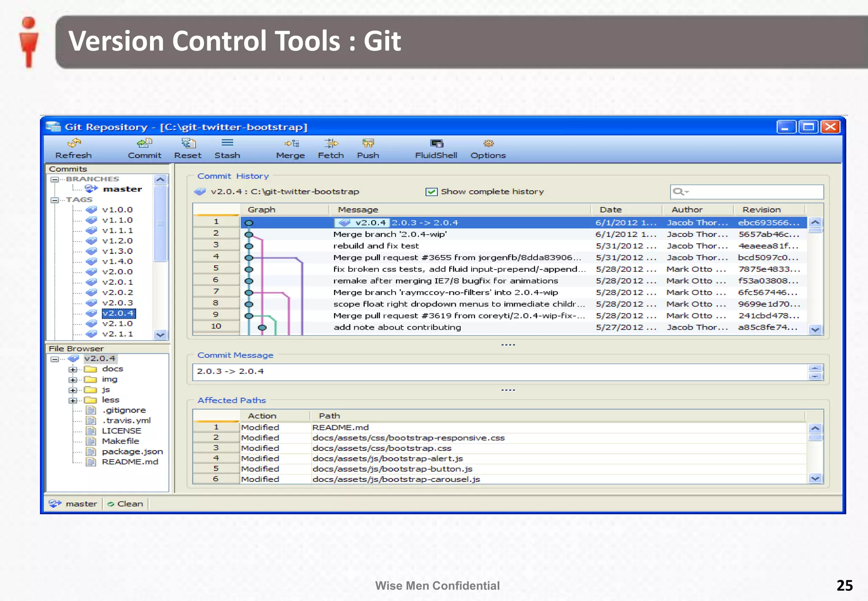Open .travis.yml in File Browser
868x601 pixels.
[126, 420]
